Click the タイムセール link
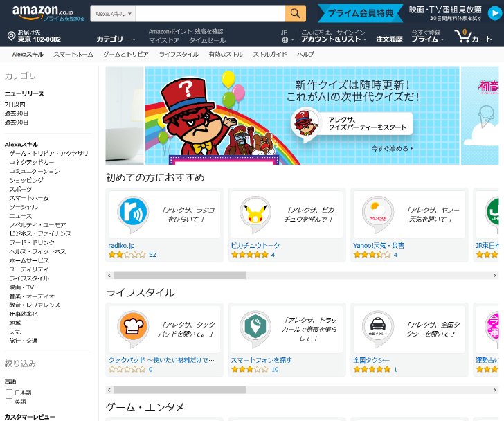This screenshot has width=504, height=421. 207,40
